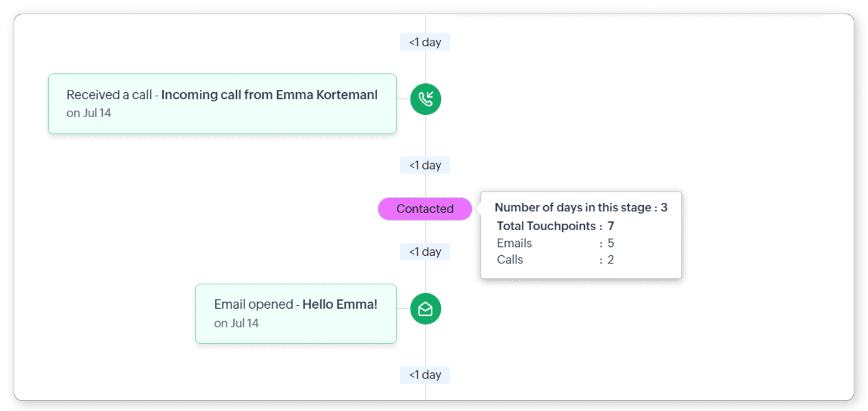Click 'on Jul 14' date in call card
The height and width of the screenshot is (411, 868).
click(x=89, y=113)
